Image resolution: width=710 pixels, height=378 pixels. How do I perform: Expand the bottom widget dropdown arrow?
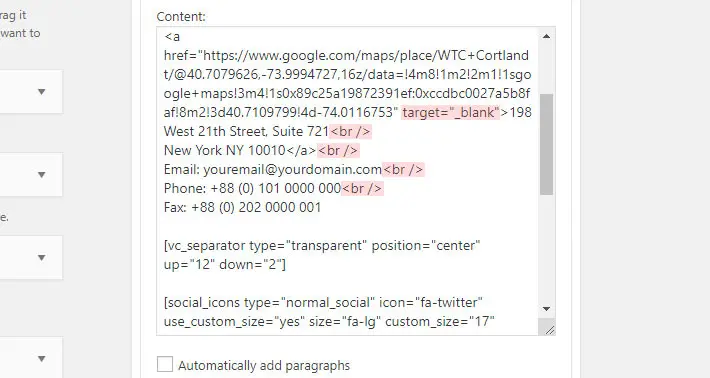coord(42,359)
